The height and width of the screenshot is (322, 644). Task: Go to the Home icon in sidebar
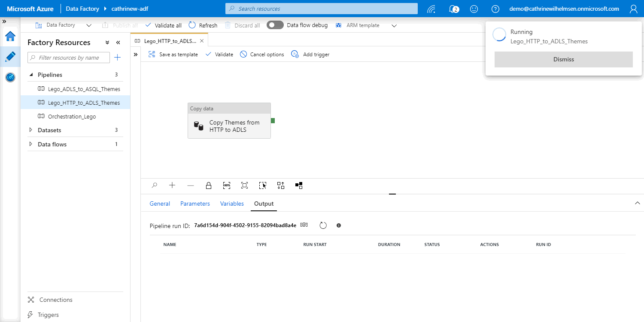(x=10, y=36)
